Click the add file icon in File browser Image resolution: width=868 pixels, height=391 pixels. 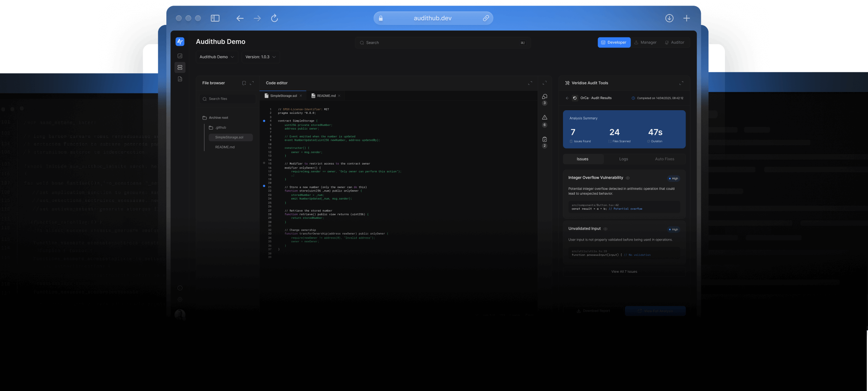[x=244, y=83]
